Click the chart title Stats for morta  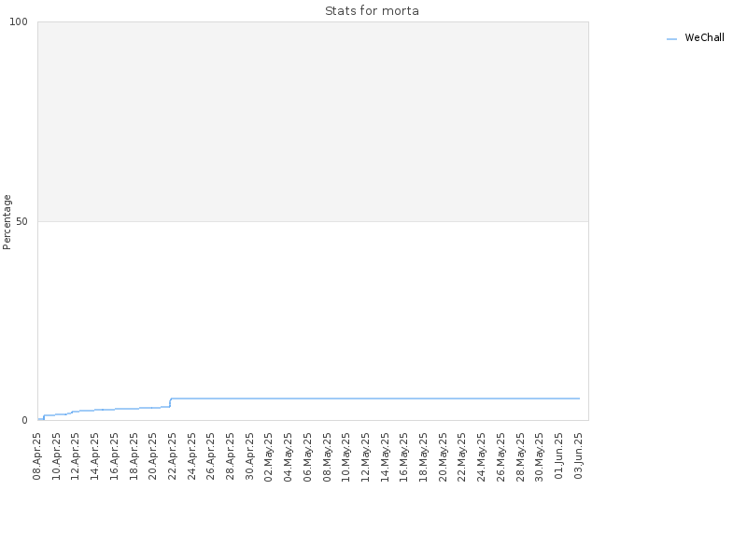tap(372, 10)
